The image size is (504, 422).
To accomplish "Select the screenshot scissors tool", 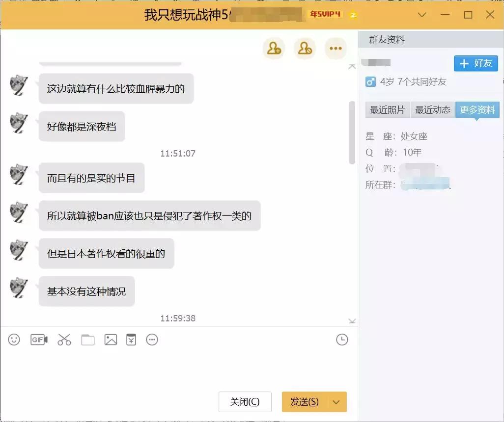I will pyautogui.click(x=64, y=339).
